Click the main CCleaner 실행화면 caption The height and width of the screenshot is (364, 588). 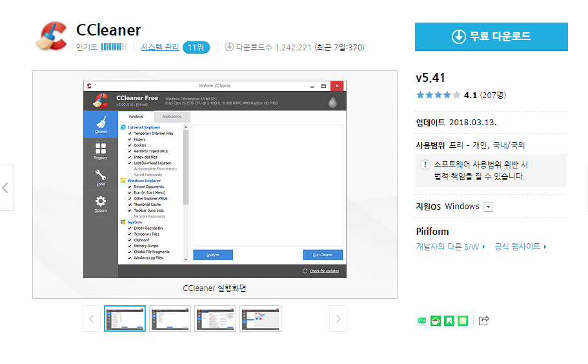coord(214,288)
